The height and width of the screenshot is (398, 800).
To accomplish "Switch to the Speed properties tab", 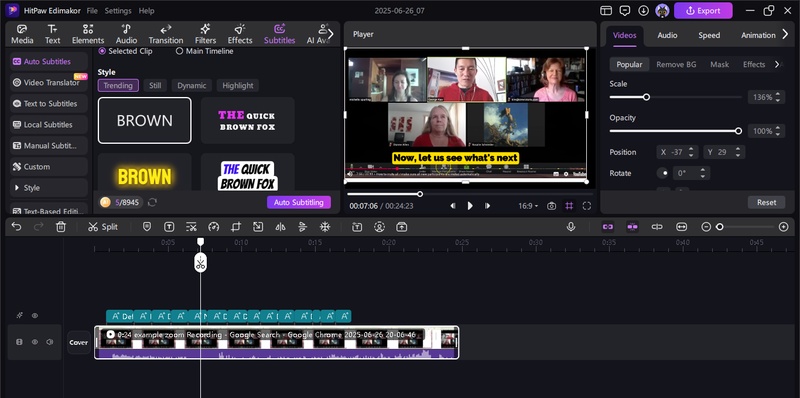I will click(x=709, y=35).
